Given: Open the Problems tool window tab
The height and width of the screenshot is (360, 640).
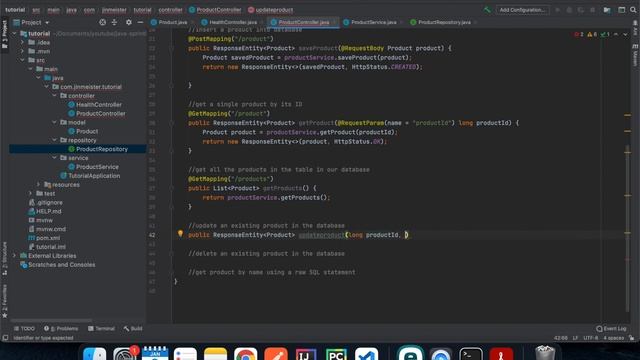Looking at the screenshot, I should tap(61, 329).
